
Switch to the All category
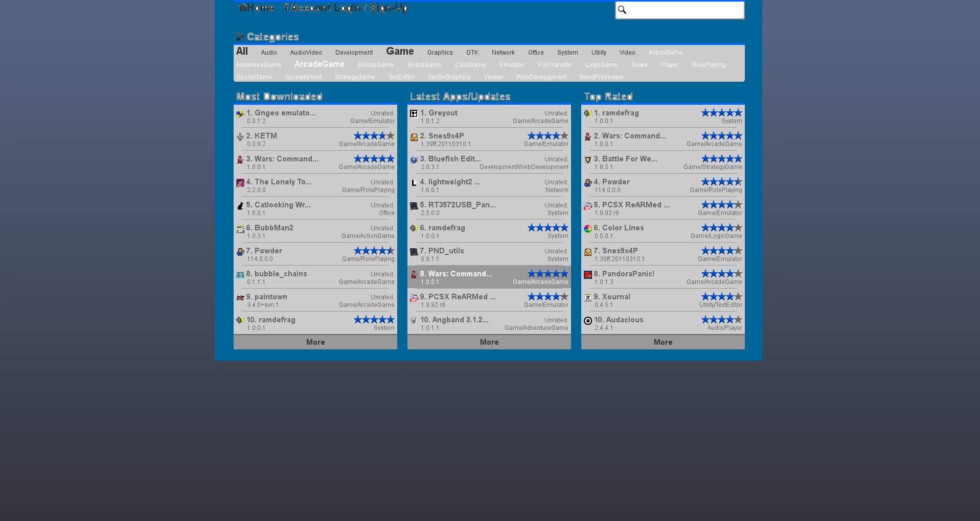tap(242, 52)
